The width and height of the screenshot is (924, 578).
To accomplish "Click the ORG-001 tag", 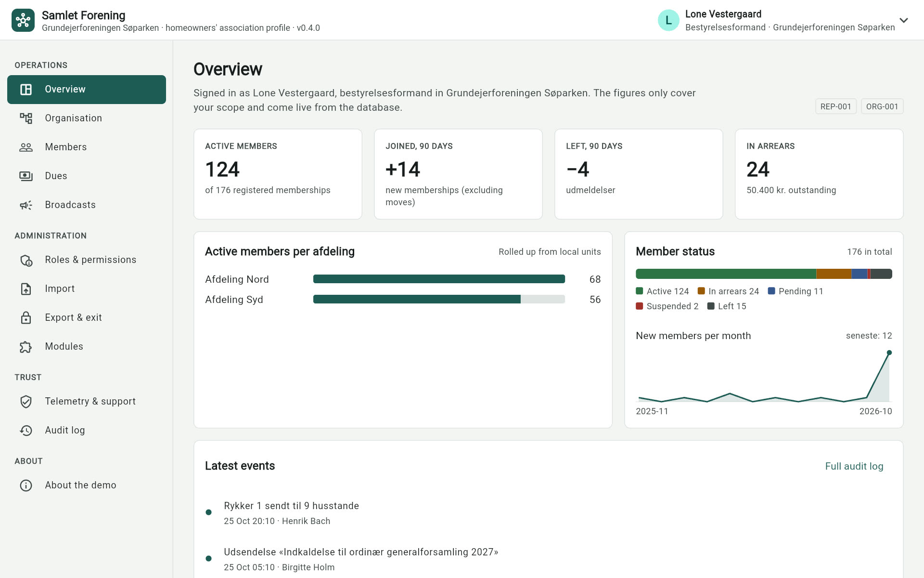I will tap(882, 106).
